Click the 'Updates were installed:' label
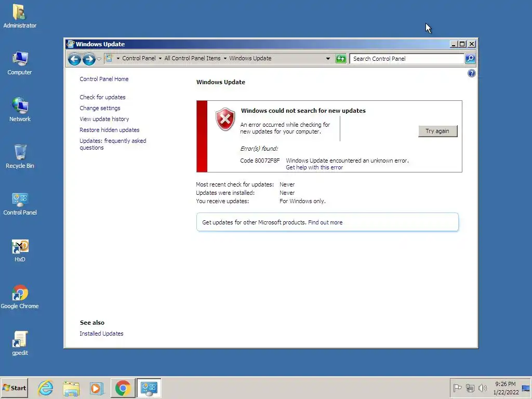The image size is (532, 399). pyautogui.click(x=225, y=193)
